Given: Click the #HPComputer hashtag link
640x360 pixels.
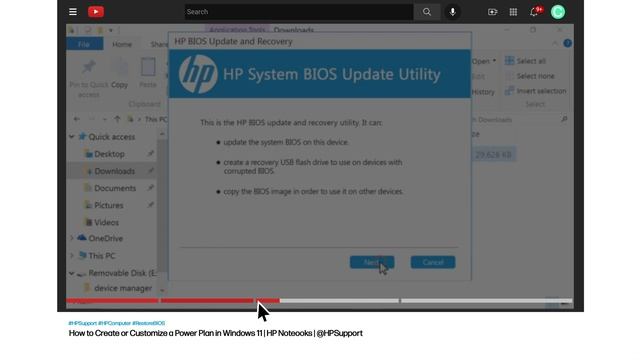Looking at the screenshot, I should point(114,323).
